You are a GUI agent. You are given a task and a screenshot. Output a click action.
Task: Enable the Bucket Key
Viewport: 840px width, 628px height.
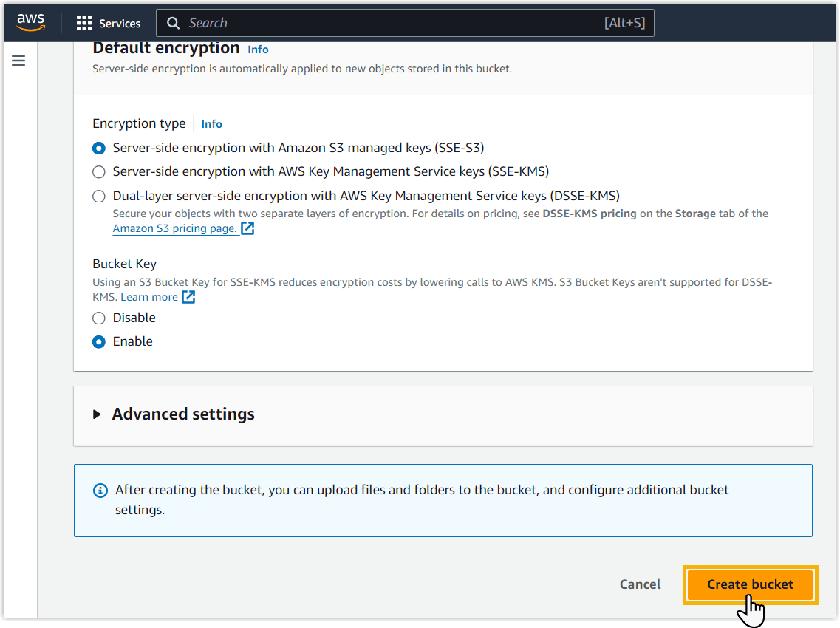pyautogui.click(x=99, y=342)
